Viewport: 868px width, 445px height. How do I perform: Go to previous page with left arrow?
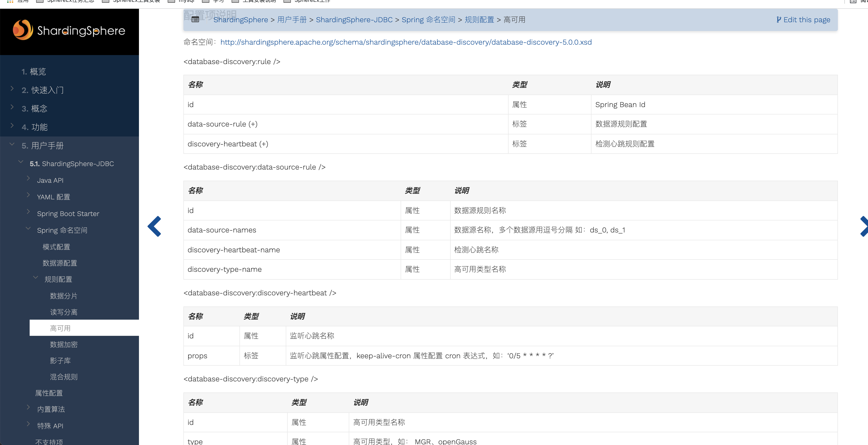tap(155, 226)
